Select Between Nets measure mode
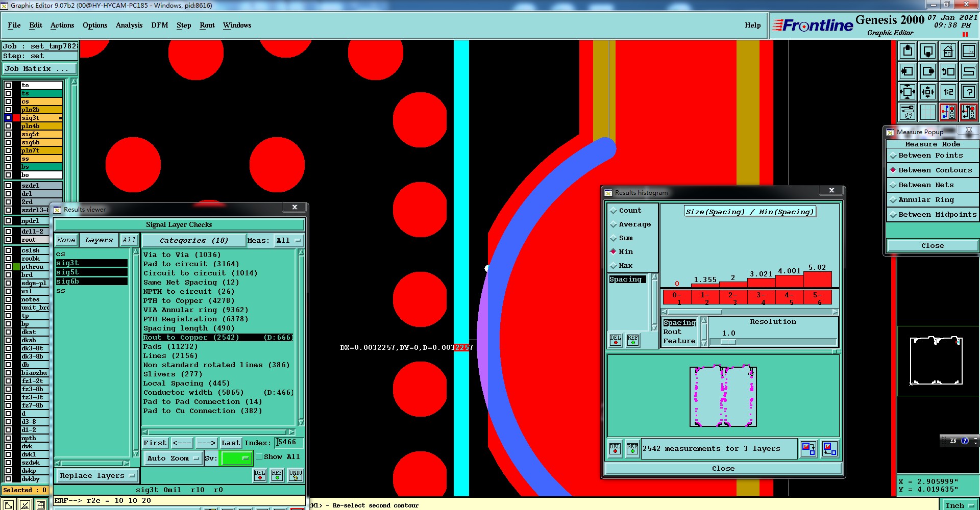The width and height of the screenshot is (980, 510). pyautogui.click(x=933, y=185)
